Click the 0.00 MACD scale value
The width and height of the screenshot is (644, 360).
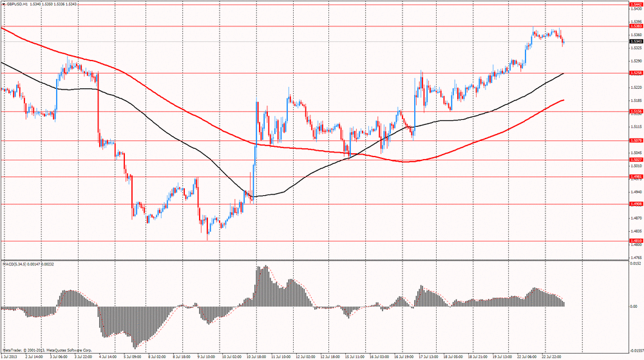click(634, 307)
